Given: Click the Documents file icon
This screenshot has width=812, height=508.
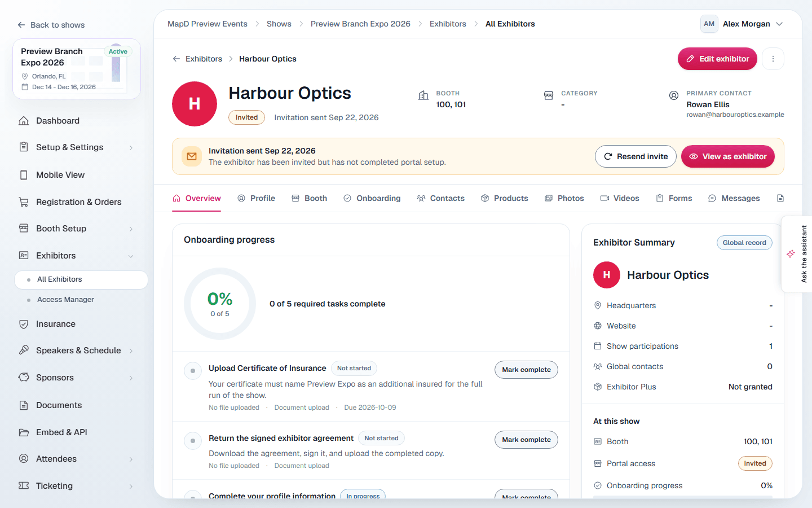Looking at the screenshot, I should 24,405.
